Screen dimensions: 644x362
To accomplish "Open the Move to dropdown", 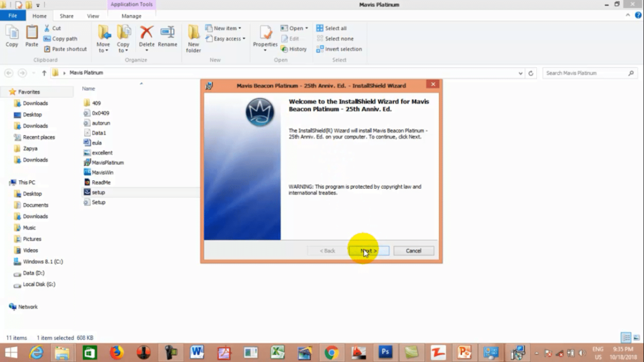I will click(104, 38).
